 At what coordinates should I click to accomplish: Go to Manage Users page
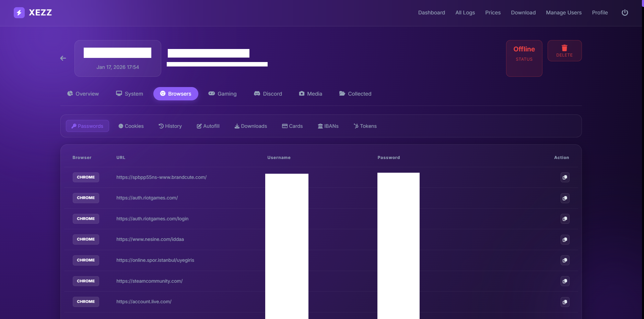click(564, 13)
